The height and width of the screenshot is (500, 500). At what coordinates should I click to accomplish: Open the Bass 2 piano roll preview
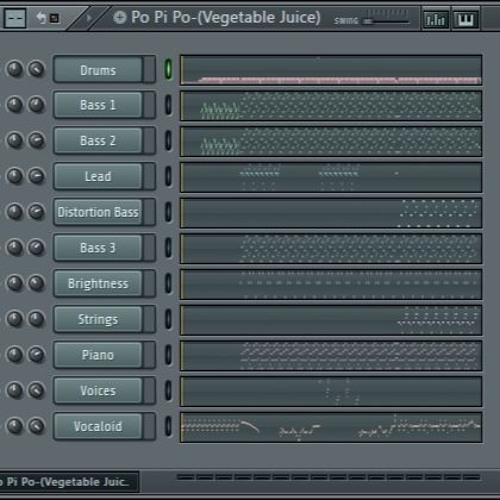click(x=331, y=141)
